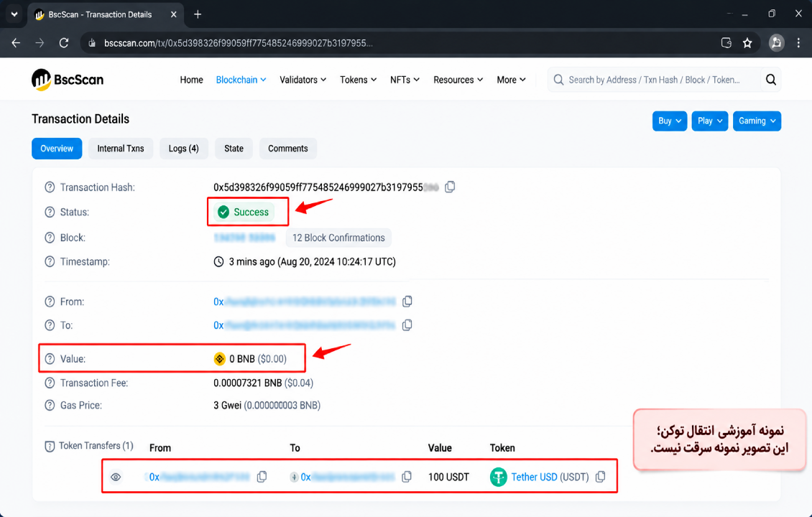Expand the Resources menu
The width and height of the screenshot is (812, 517).
point(458,80)
